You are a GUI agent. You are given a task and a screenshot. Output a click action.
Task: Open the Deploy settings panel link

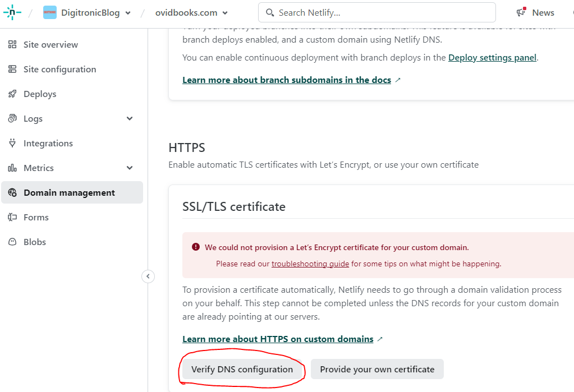coord(493,58)
